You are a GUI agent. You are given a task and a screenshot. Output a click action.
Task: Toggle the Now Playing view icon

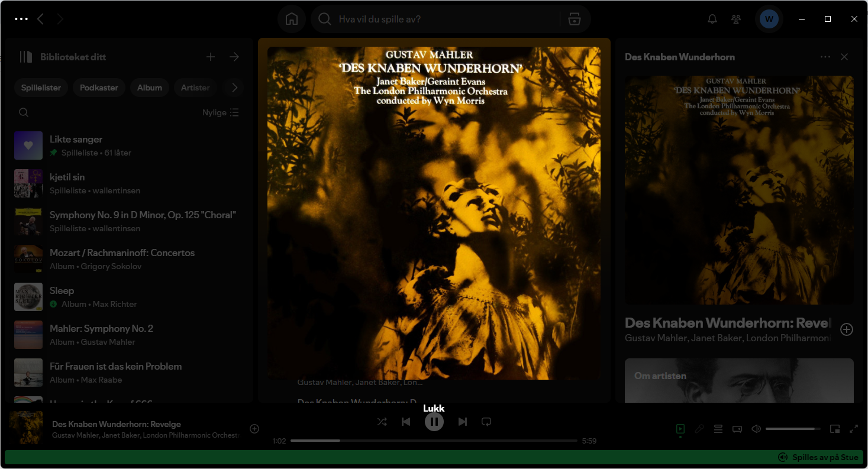pos(680,429)
